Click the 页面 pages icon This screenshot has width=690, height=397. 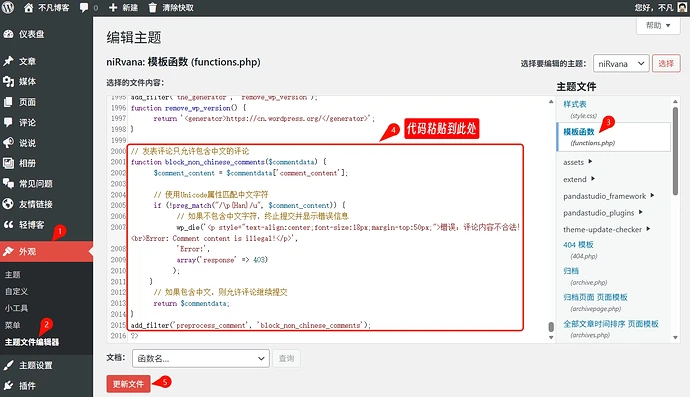[8, 102]
